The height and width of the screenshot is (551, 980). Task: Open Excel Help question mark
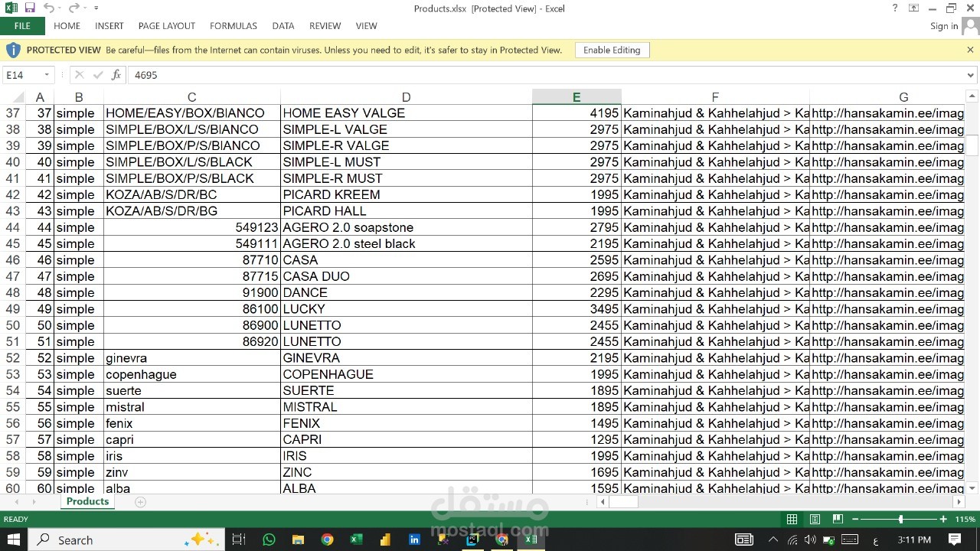(x=895, y=8)
